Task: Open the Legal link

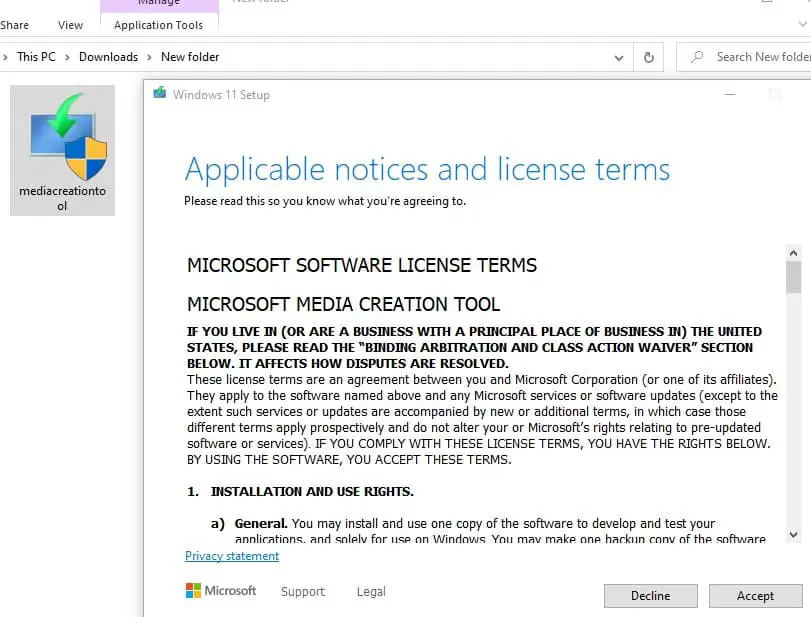Action: [x=371, y=591]
